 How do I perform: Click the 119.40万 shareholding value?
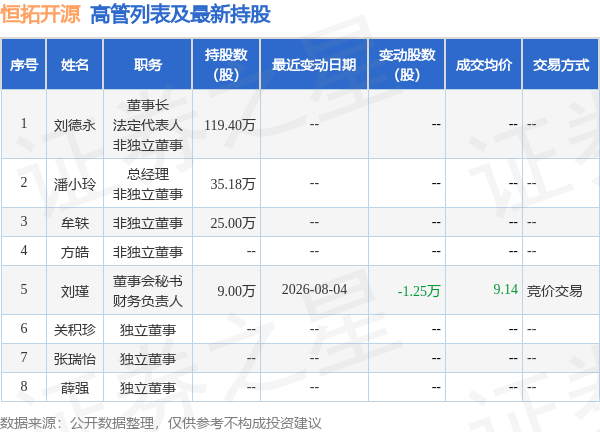point(230,125)
